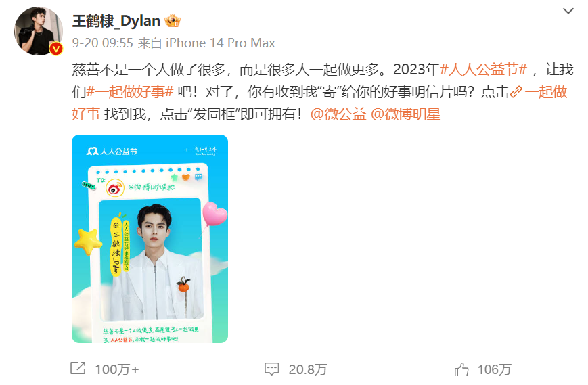Click the iPhone 14 Pro Max source text
Image resolution: width=588 pixels, height=385 pixels.
pos(221,43)
